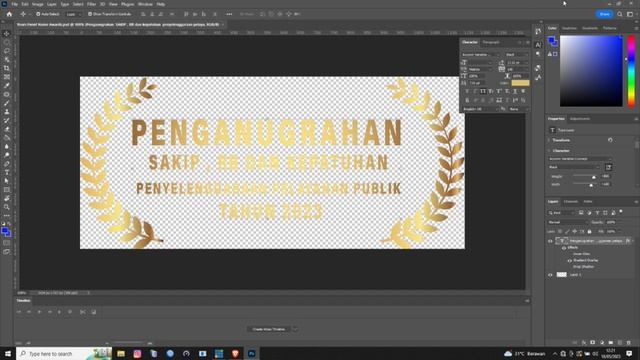The height and width of the screenshot is (360, 640).
Task: Switch to the Adjustments tab
Action: tap(580, 119)
